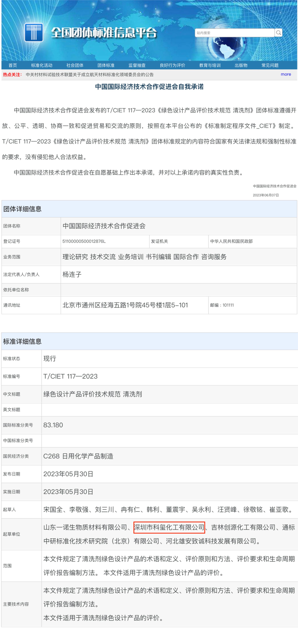Open the 中关村材料试验技术联盟 announcement link
Image resolution: width=298 pixels, height=644 pixels.
pyautogui.click(x=89, y=74)
